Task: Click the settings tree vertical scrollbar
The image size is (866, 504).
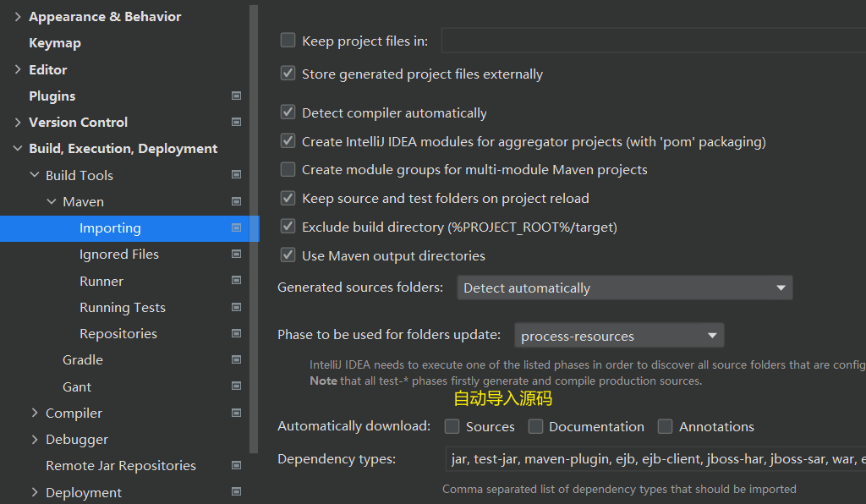Action: pyautogui.click(x=254, y=228)
